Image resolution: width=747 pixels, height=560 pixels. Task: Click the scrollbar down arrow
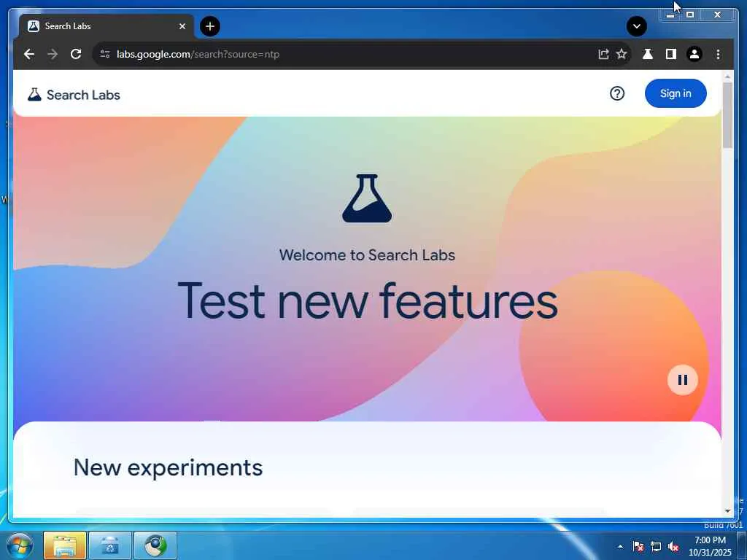[727, 511]
